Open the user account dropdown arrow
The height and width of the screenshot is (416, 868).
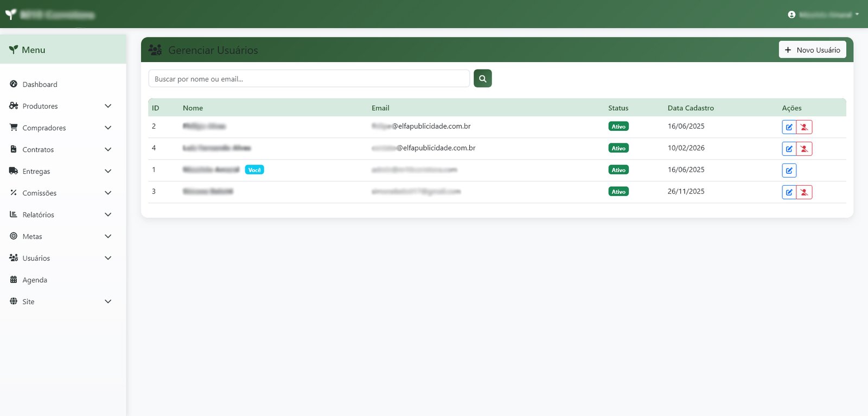pyautogui.click(x=857, y=15)
